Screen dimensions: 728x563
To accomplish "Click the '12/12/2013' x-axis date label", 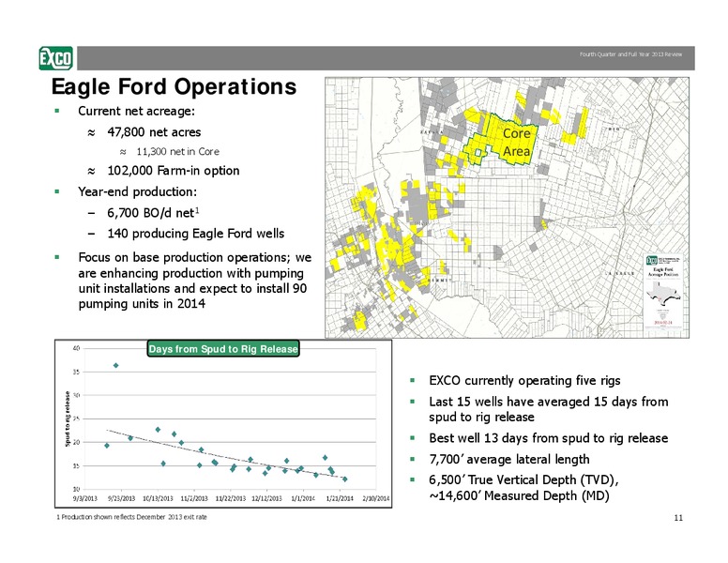I will [x=267, y=498].
